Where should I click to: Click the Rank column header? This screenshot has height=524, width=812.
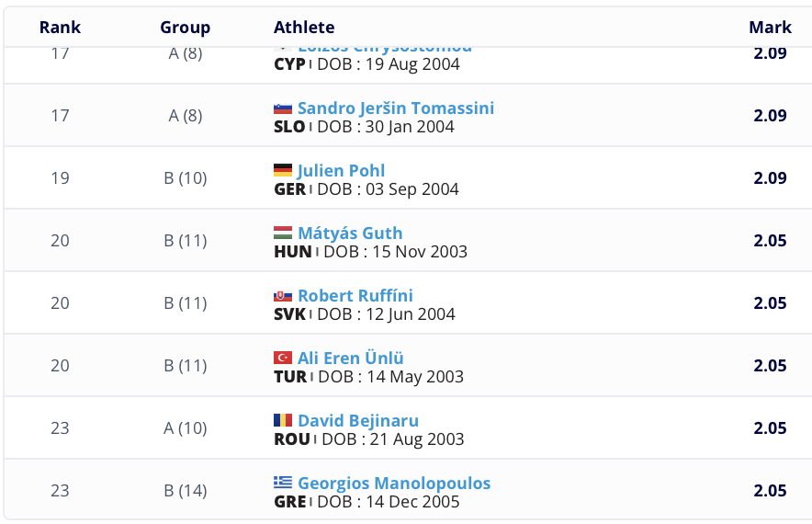[60, 28]
